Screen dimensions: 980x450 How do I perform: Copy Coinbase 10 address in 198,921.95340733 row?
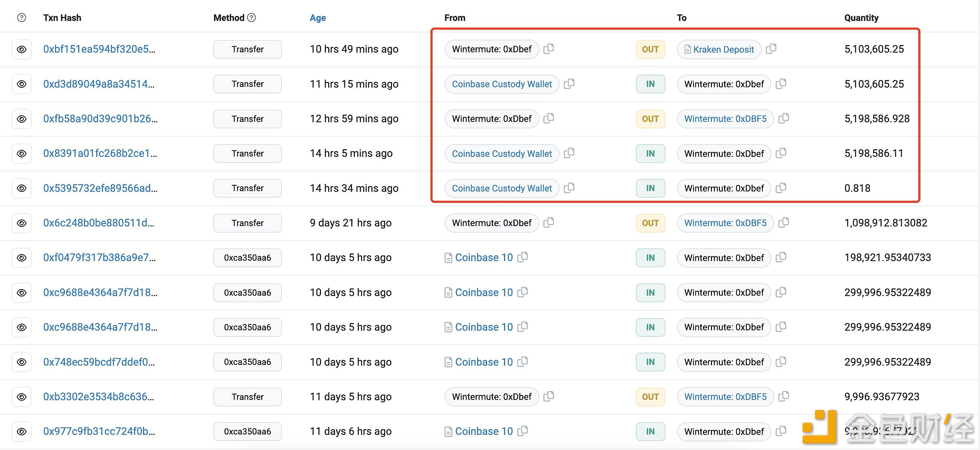click(523, 257)
